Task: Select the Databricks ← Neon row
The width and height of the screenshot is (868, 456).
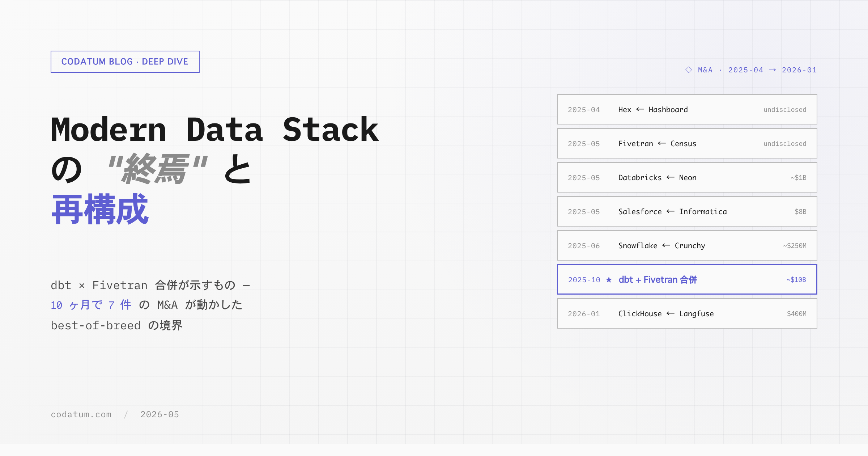Action: click(x=687, y=177)
